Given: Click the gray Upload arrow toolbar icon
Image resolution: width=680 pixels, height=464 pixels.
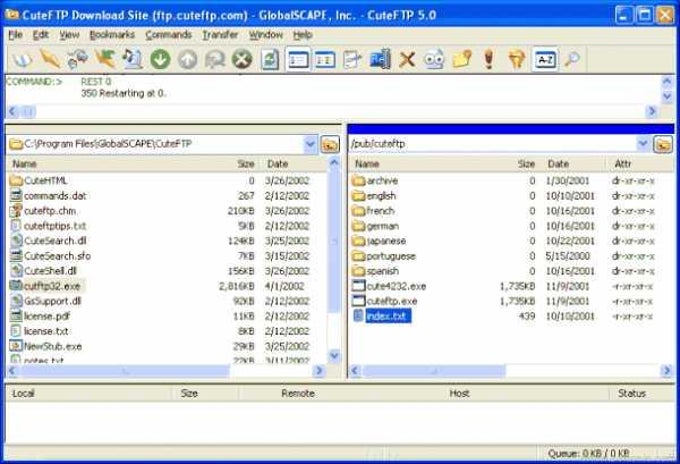Looking at the screenshot, I should [x=187, y=59].
